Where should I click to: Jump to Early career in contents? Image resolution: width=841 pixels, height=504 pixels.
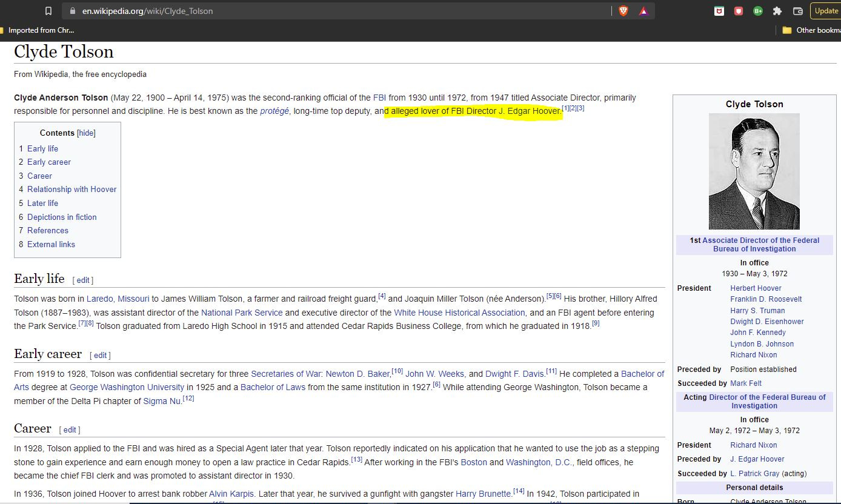pyautogui.click(x=48, y=162)
